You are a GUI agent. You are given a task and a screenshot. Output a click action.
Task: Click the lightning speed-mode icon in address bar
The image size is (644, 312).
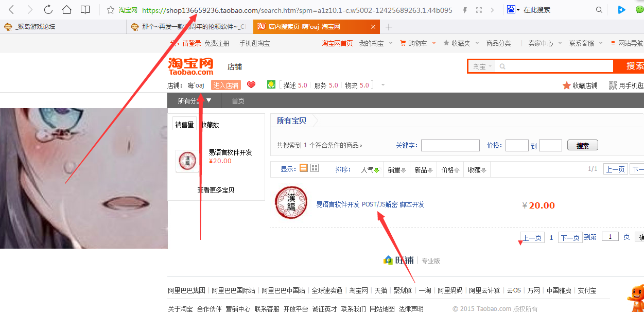click(465, 10)
